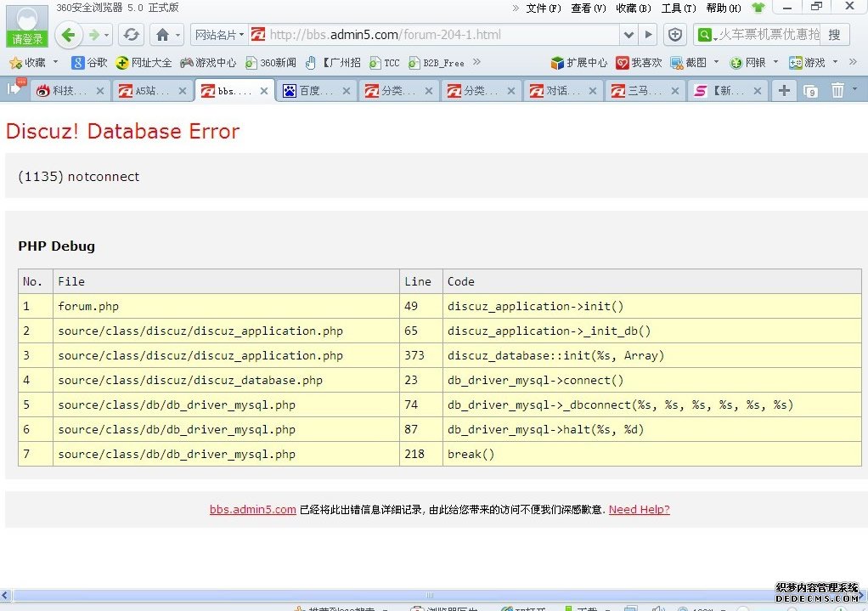This screenshot has height=611, width=868.
Task: Click the forward navigation arrow
Action: [x=94, y=35]
